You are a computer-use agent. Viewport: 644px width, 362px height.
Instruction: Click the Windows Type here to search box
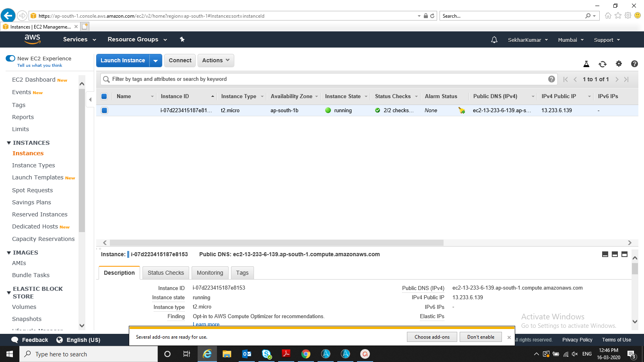[89, 354]
